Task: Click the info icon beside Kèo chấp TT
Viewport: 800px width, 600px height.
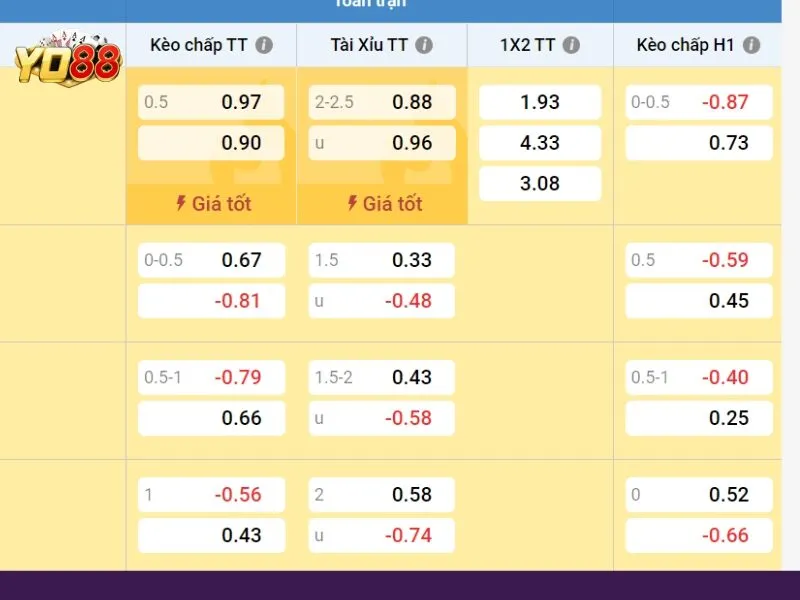Action: [264, 45]
